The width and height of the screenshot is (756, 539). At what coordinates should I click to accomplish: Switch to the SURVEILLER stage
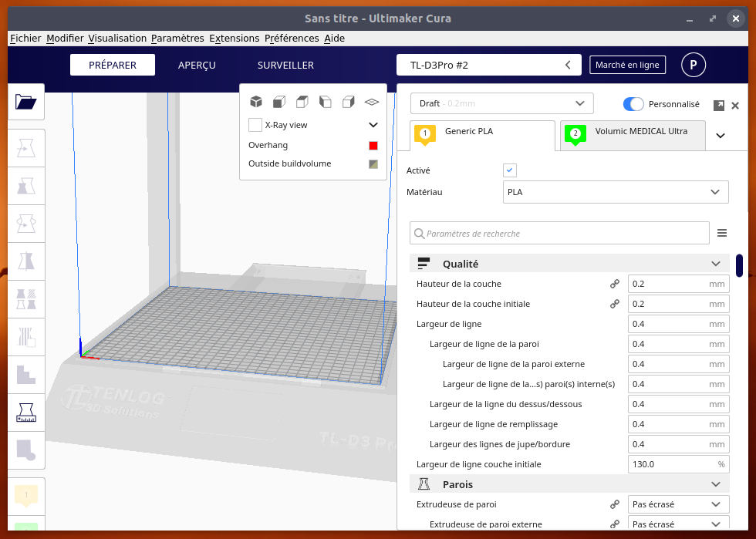[x=285, y=65]
